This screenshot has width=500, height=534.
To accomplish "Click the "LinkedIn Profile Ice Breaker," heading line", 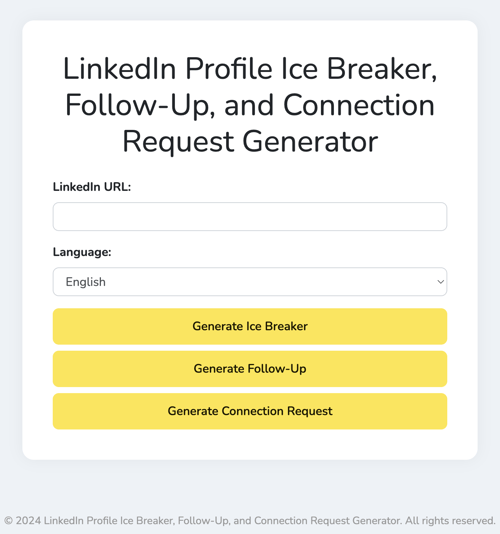I will coord(250,69).
